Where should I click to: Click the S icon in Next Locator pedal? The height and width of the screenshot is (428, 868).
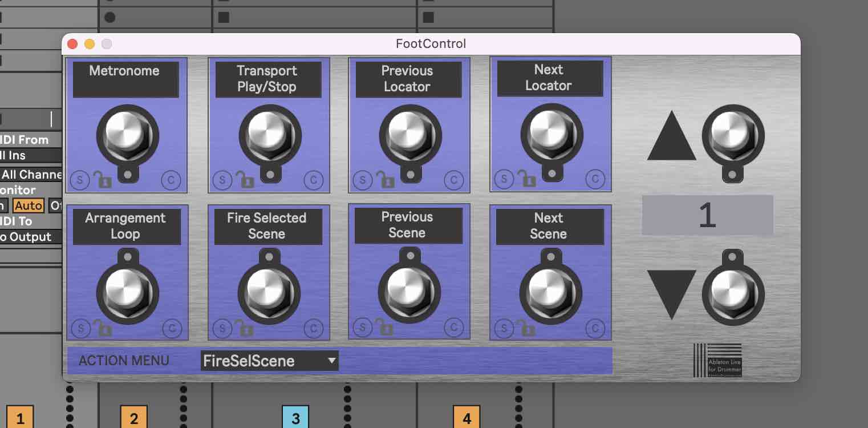pos(504,179)
